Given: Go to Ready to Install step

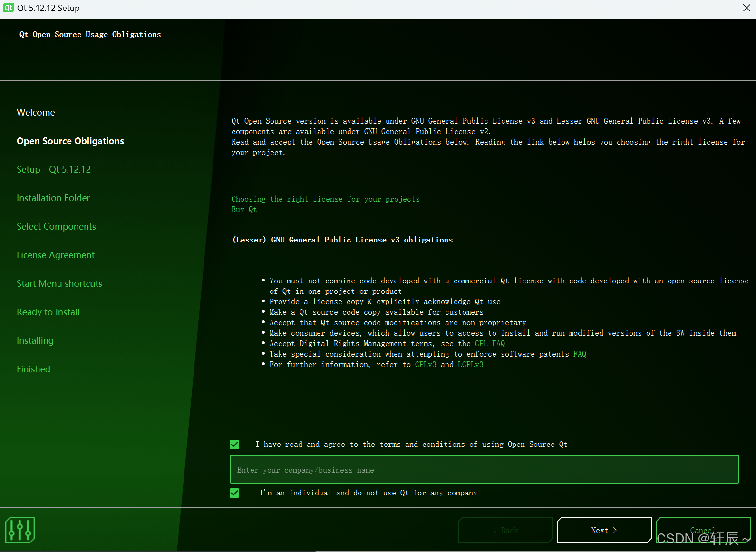Looking at the screenshot, I should [x=48, y=312].
